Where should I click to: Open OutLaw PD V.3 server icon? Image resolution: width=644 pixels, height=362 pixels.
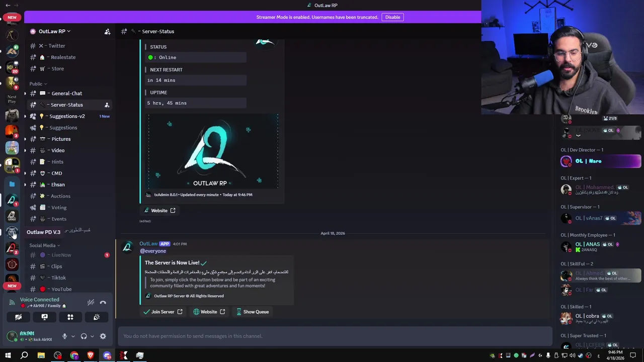(12, 232)
